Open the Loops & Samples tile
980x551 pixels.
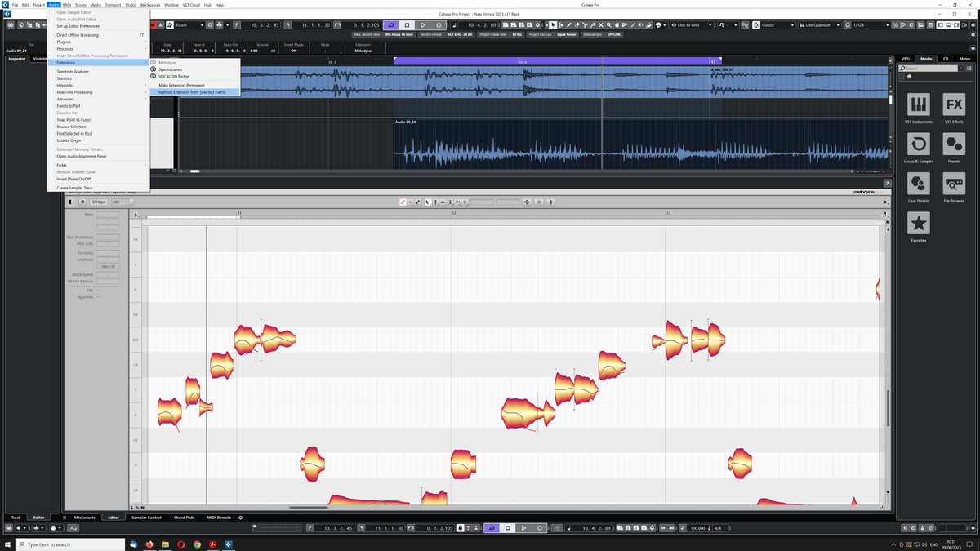(x=919, y=149)
